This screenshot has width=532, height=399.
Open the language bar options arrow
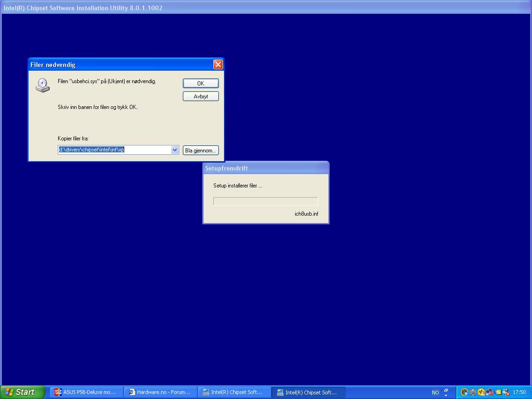pyautogui.click(x=446, y=396)
